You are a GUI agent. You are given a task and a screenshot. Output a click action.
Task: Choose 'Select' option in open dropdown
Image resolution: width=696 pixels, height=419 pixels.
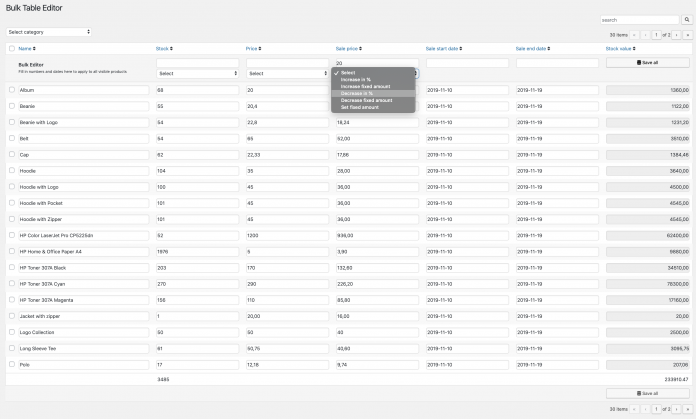[373, 72]
